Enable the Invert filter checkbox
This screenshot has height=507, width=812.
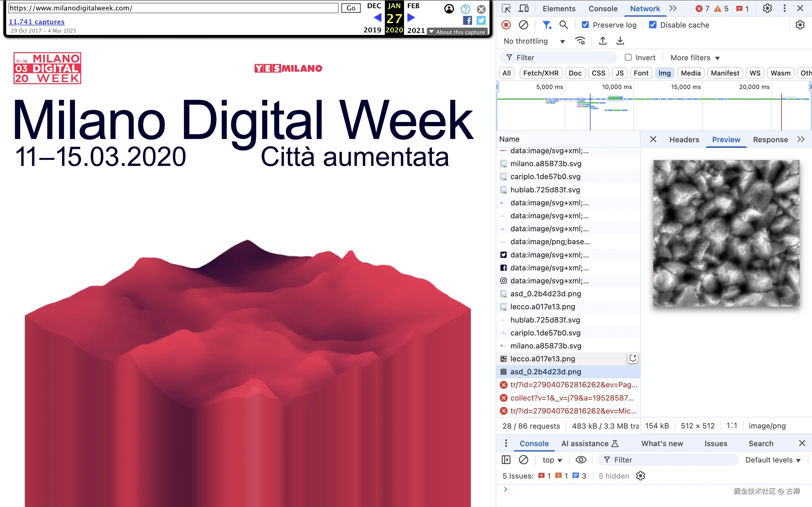coord(628,57)
